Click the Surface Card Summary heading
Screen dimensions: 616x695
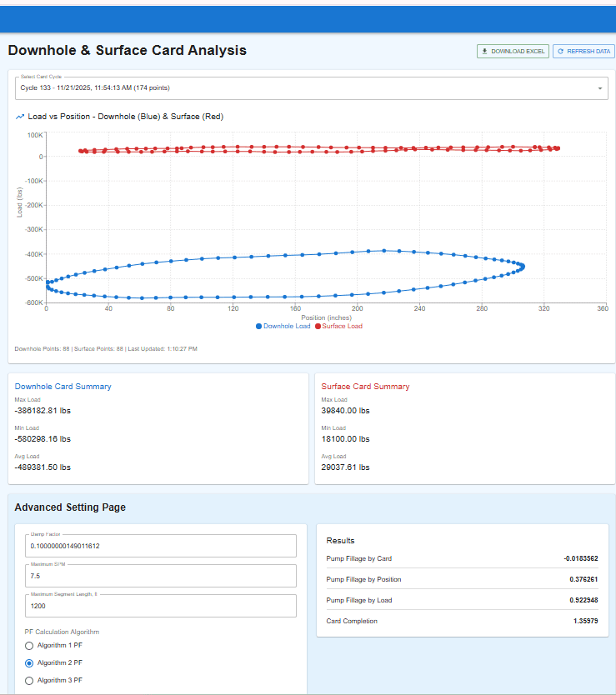[365, 387]
